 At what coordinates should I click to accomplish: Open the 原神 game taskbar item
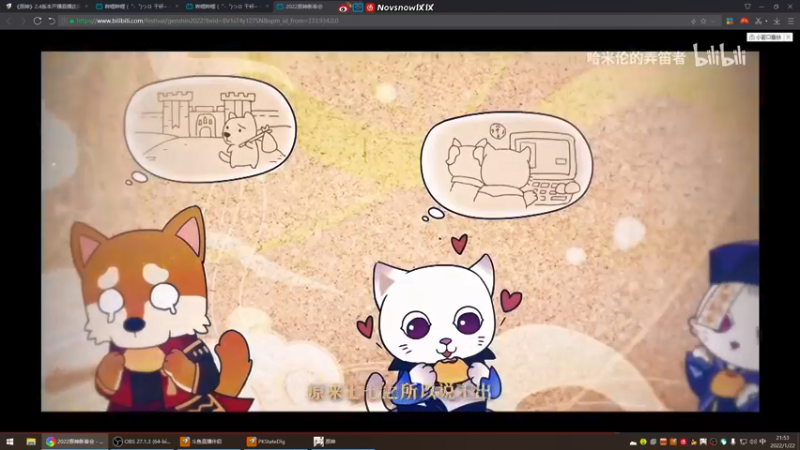342,441
